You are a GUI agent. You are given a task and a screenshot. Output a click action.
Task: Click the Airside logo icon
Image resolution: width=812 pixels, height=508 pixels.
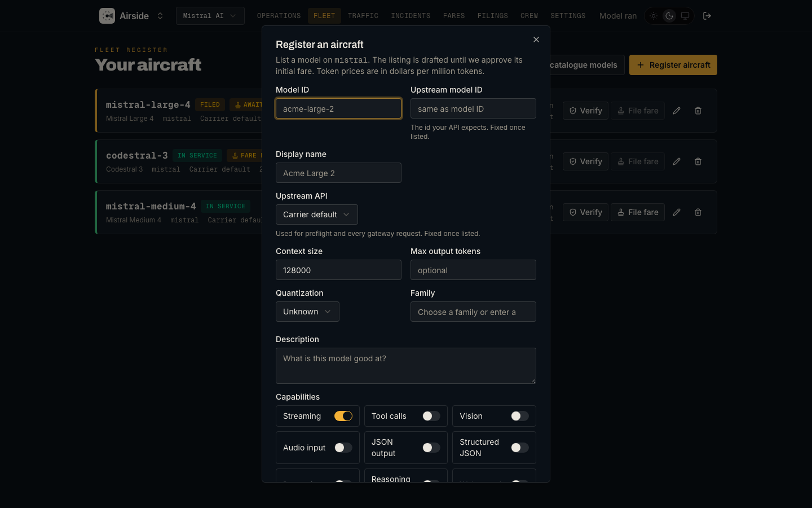(107, 16)
